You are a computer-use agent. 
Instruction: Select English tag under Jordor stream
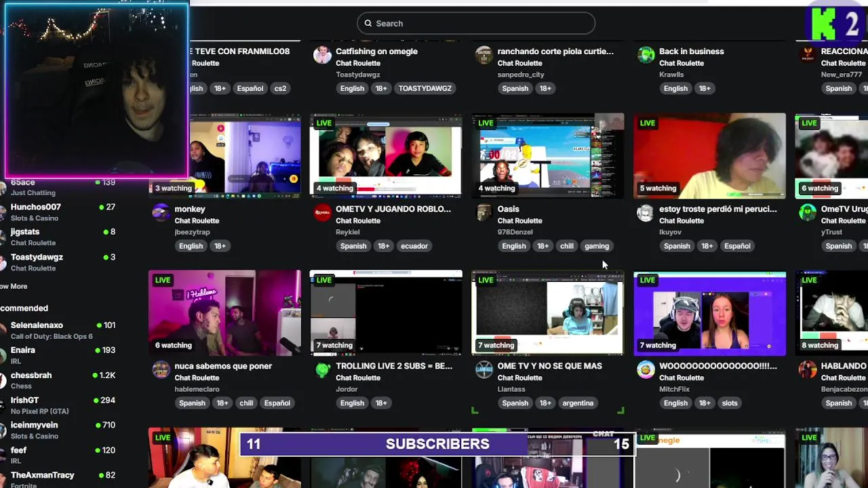tap(352, 403)
